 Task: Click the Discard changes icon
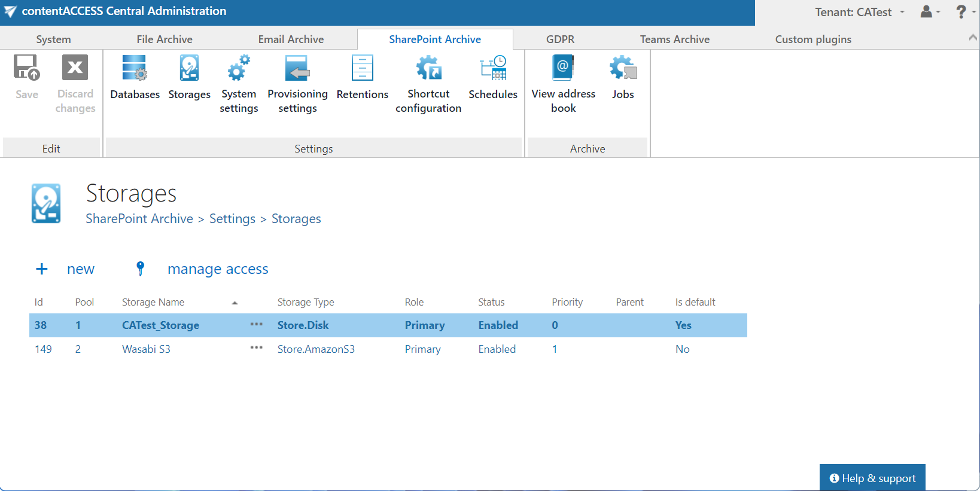click(x=75, y=68)
